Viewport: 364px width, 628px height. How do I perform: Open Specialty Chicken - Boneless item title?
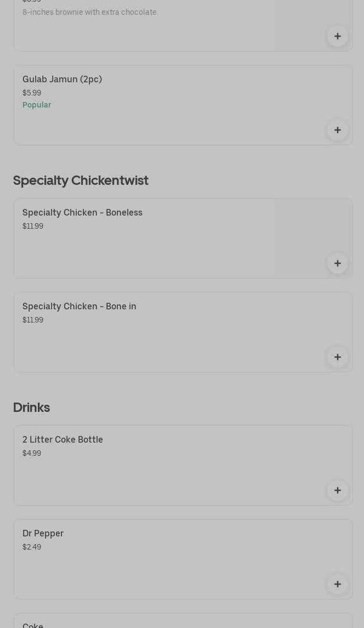pos(82,213)
